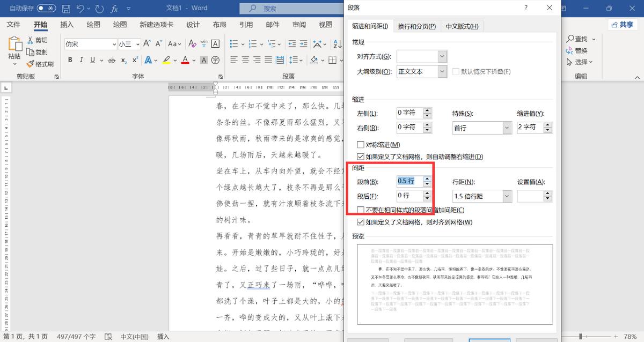Viewport: 644px width, 342px height.
Task: Apply yellow text highlight color
Action: coord(166,60)
